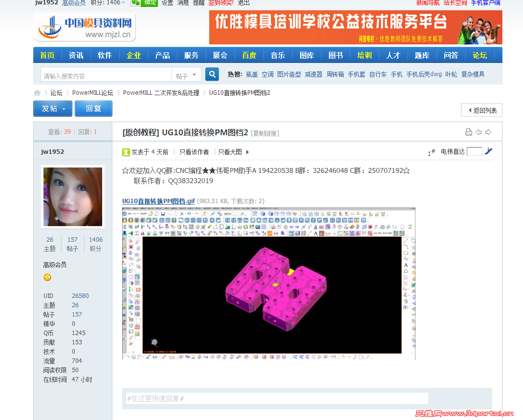Open the 百度 menu item in navigation
Screen dimensions: 523x420
click(x=249, y=55)
